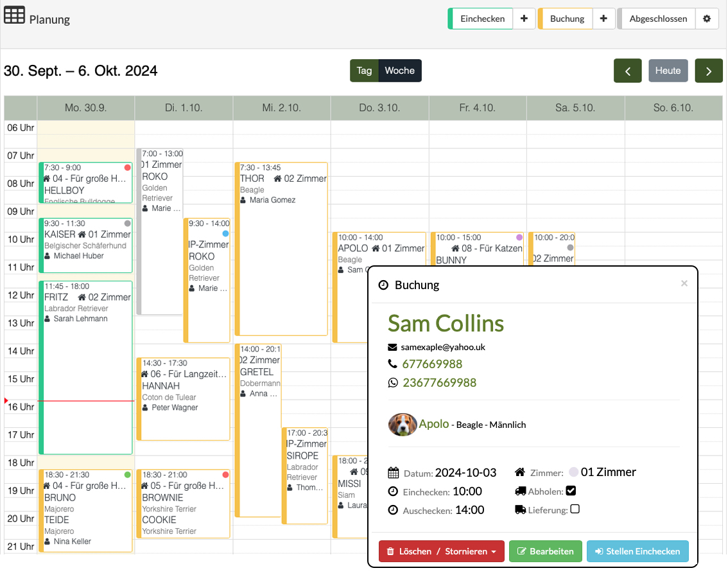Image resolution: width=728 pixels, height=584 pixels.
Task: Switch to Tag view
Action: point(364,71)
